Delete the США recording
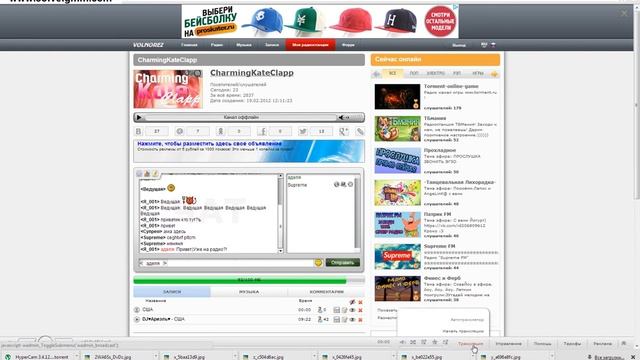Screen dimensions: 640x360 (x=360, y=310)
